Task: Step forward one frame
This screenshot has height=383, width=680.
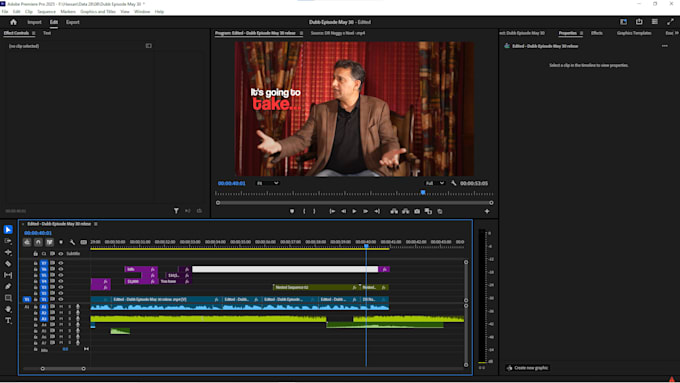Action: (366, 211)
